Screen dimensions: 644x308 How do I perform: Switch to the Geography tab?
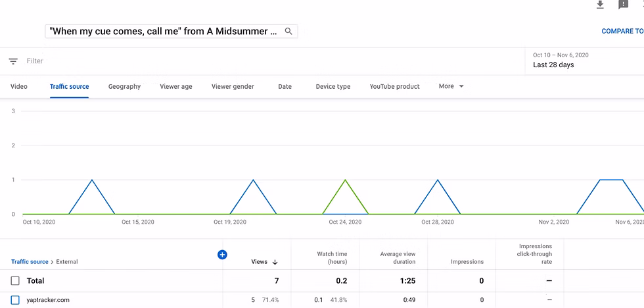point(124,87)
